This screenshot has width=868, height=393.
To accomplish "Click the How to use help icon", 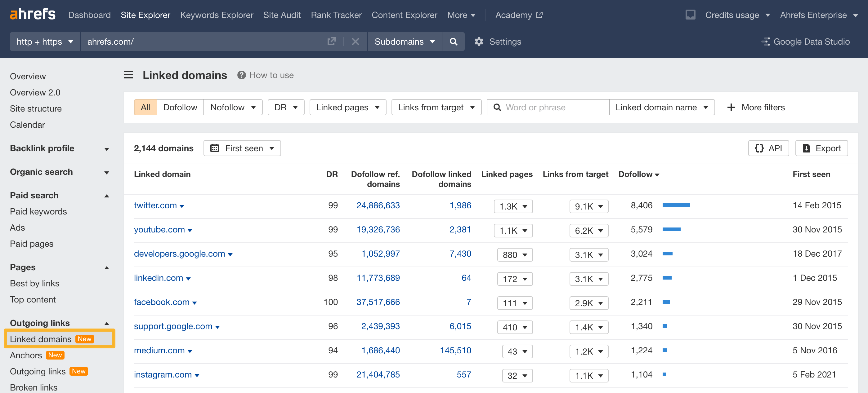I will pos(241,75).
